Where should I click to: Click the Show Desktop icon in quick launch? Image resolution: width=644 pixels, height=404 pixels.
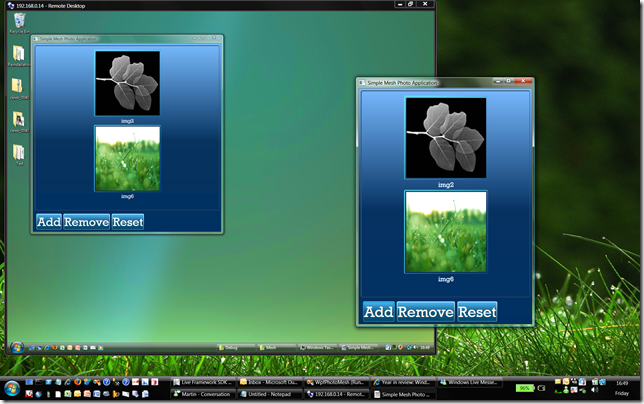29,382
